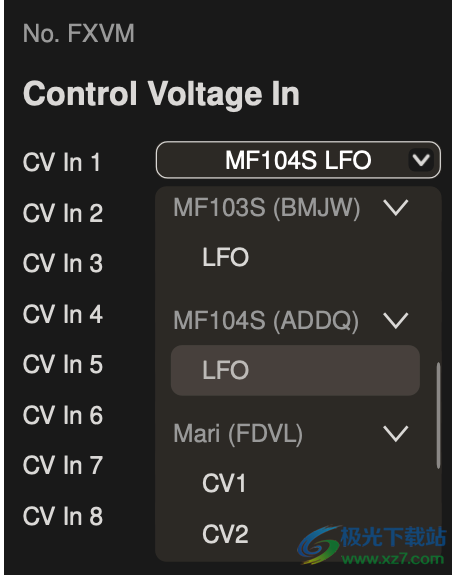Click the MF104S LFO combo box
Viewport: 457px width, 575px height.
[298, 160]
